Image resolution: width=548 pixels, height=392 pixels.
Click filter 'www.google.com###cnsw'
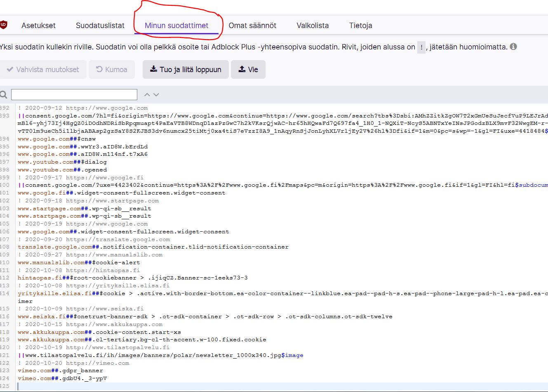[57, 139]
